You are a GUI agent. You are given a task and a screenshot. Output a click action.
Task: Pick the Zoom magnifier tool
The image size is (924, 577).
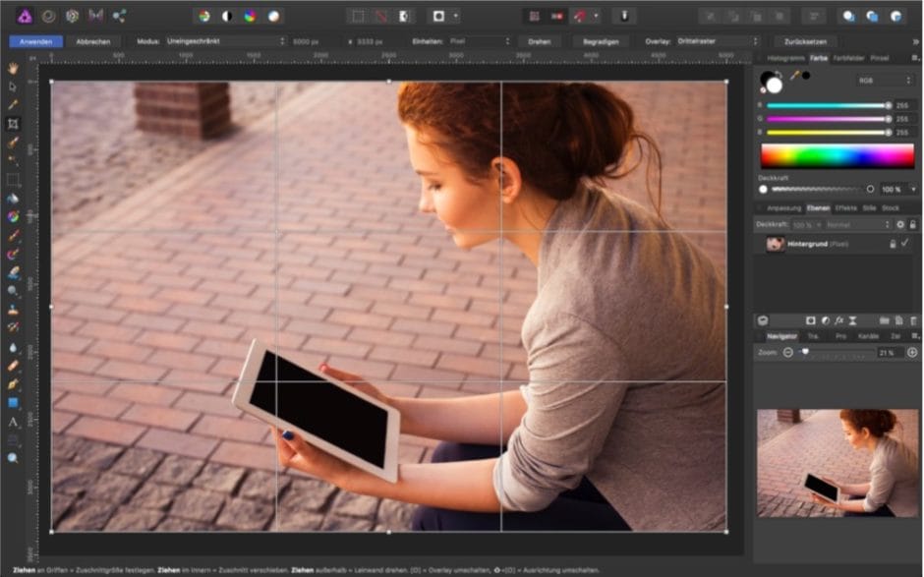coord(13,458)
